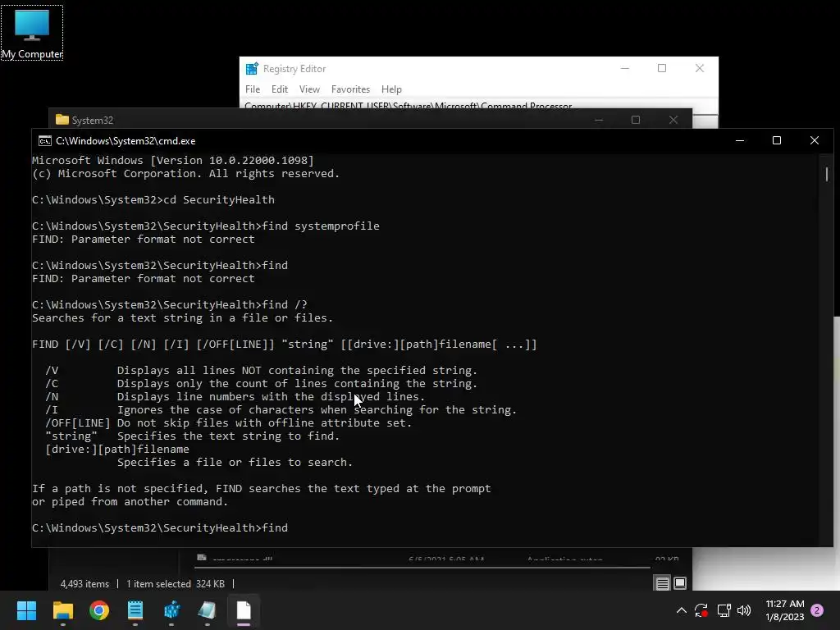Click the /OFF[LINE] option description line

tap(228, 423)
